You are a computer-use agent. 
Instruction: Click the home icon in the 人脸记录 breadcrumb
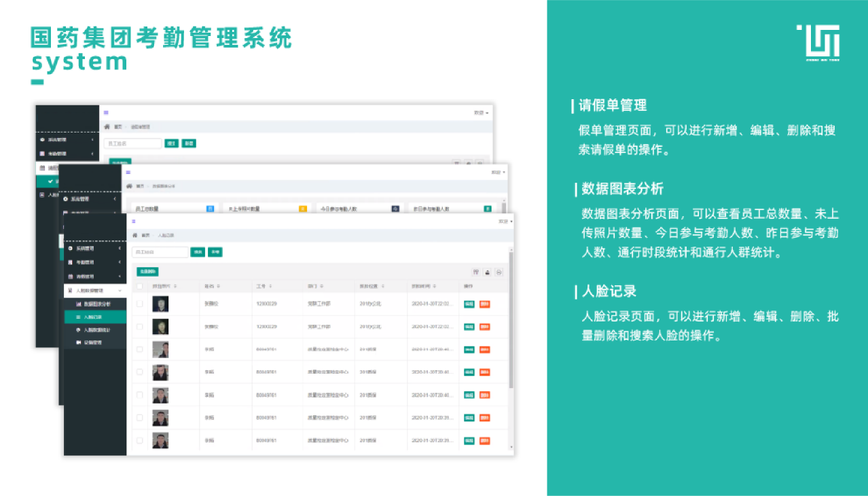coord(134,235)
